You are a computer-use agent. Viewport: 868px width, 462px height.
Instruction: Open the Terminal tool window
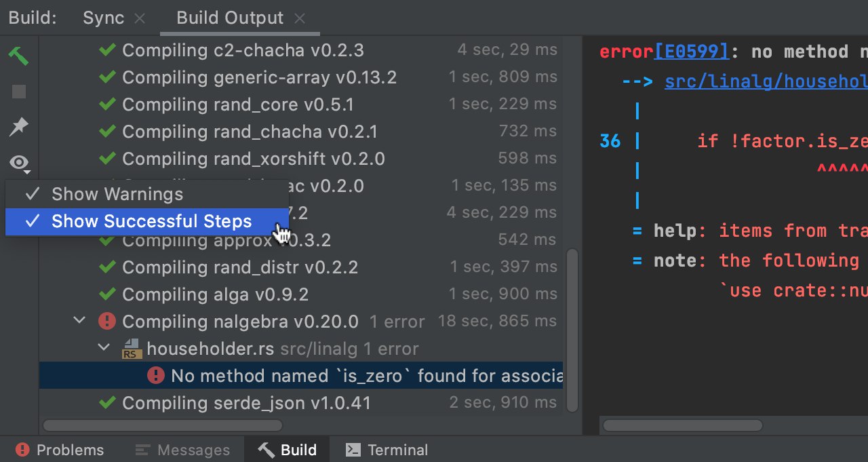coord(387,450)
